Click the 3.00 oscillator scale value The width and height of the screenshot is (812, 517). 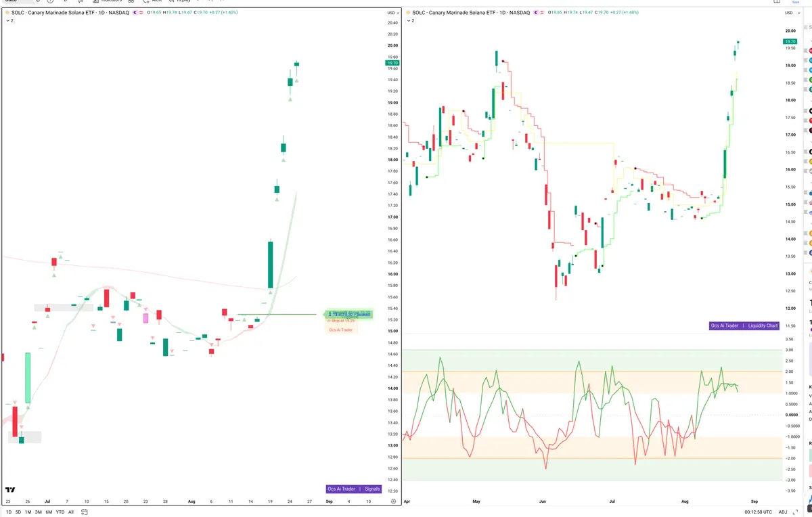[x=789, y=350]
